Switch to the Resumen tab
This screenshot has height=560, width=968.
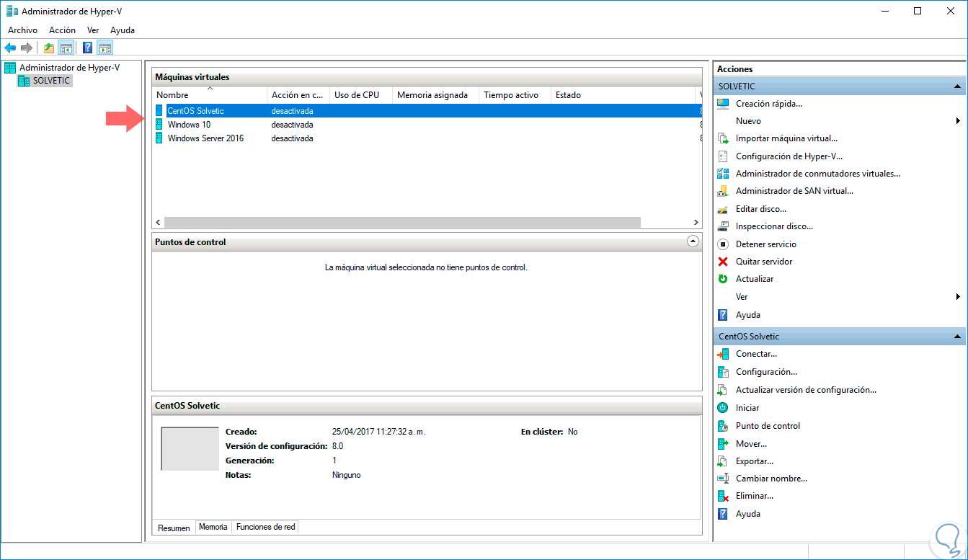coord(174,528)
